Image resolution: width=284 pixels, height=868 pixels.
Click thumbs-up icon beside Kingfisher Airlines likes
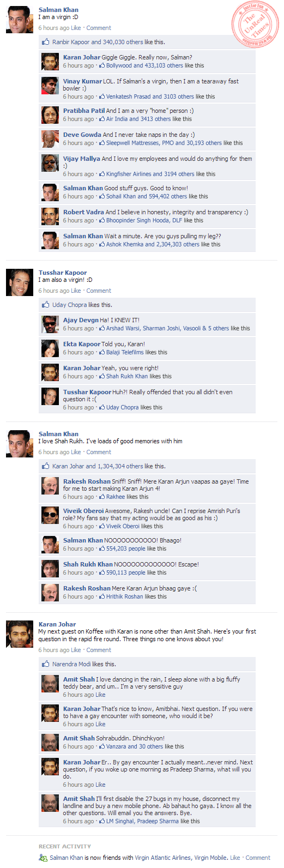102,174
